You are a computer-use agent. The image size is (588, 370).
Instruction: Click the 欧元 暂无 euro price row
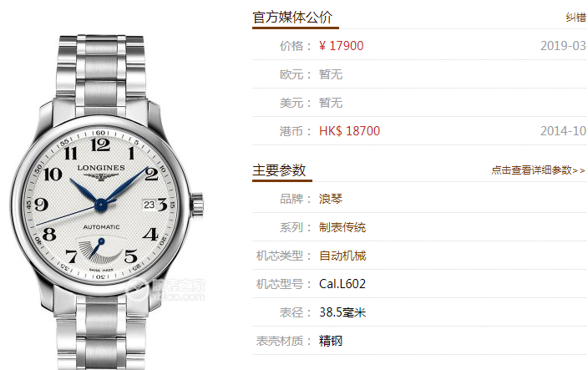tap(419, 74)
